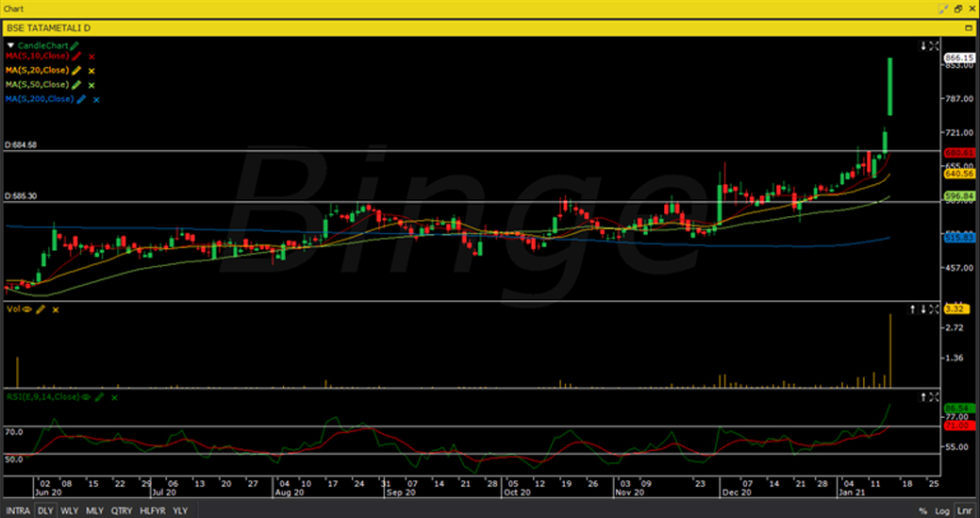Move price pane down arrow
980x518 pixels.
coord(923,45)
